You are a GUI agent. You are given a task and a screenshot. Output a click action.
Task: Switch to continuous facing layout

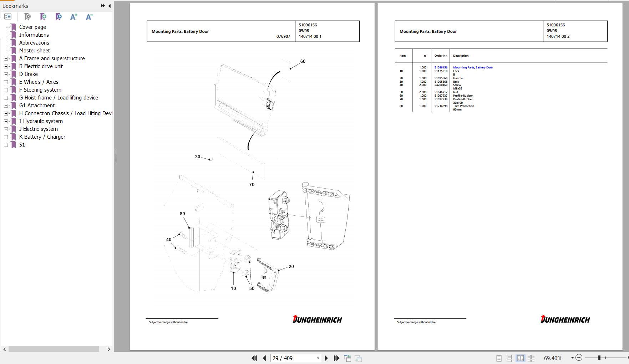tap(531, 358)
